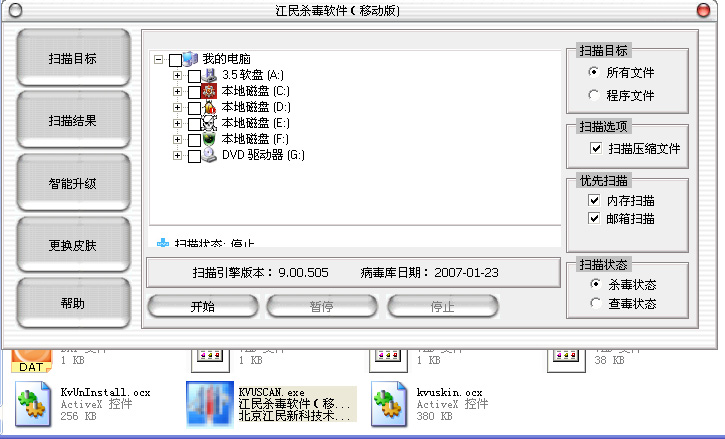
Task: Click the 扫描引擎版本 9.00.505 text
Action: pyautogui.click(x=260, y=272)
